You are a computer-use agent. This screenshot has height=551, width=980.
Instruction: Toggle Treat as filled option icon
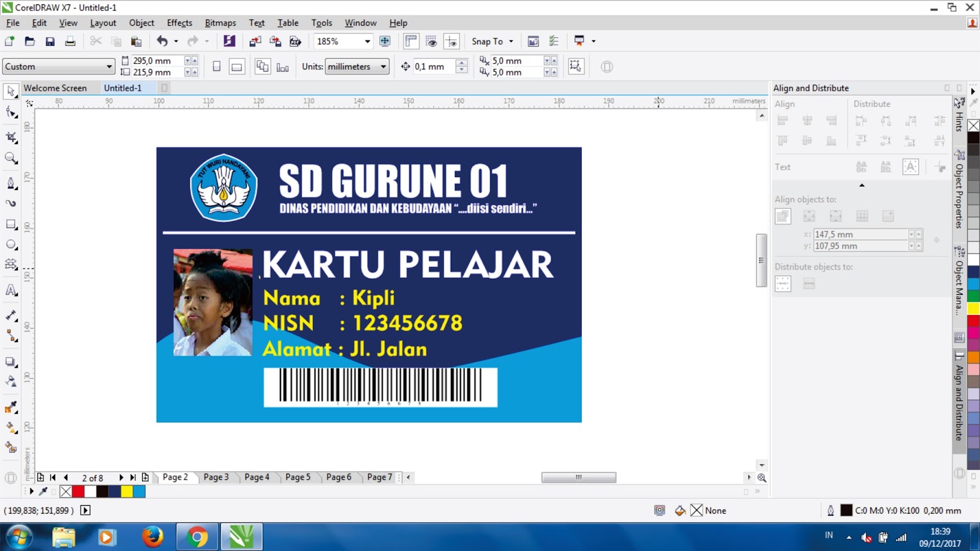coord(576,66)
